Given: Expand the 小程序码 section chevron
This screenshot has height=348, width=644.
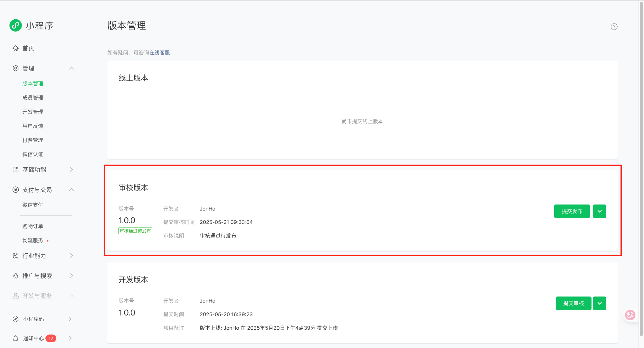Looking at the screenshot, I should [x=70, y=319].
